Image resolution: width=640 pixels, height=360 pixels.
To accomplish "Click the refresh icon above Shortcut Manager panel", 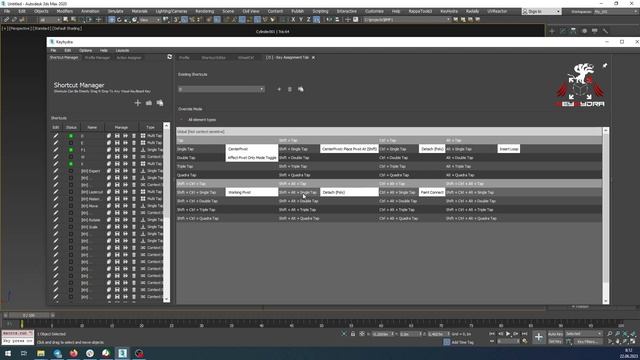I will click(170, 57).
